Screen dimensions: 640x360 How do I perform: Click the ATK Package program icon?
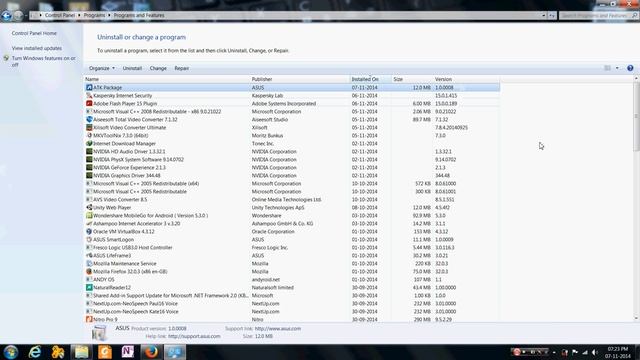click(89, 87)
